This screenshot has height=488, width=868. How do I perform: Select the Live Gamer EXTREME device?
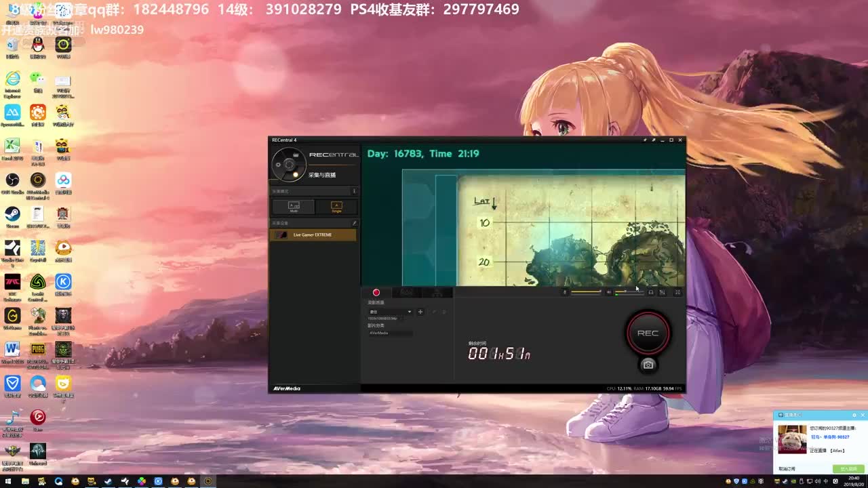[313, 235]
